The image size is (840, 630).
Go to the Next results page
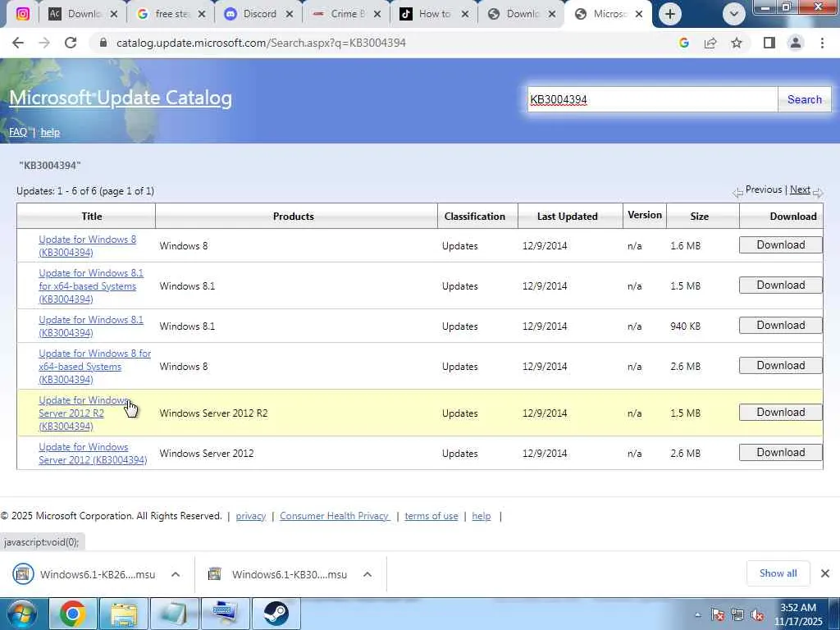[x=800, y=189]
